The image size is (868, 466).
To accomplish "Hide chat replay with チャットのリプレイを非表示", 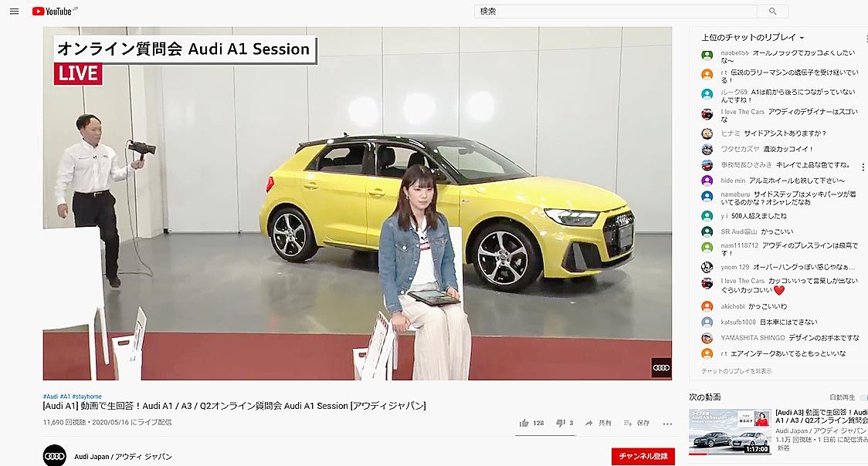I will pyautogui.click(x=736, y=371).
